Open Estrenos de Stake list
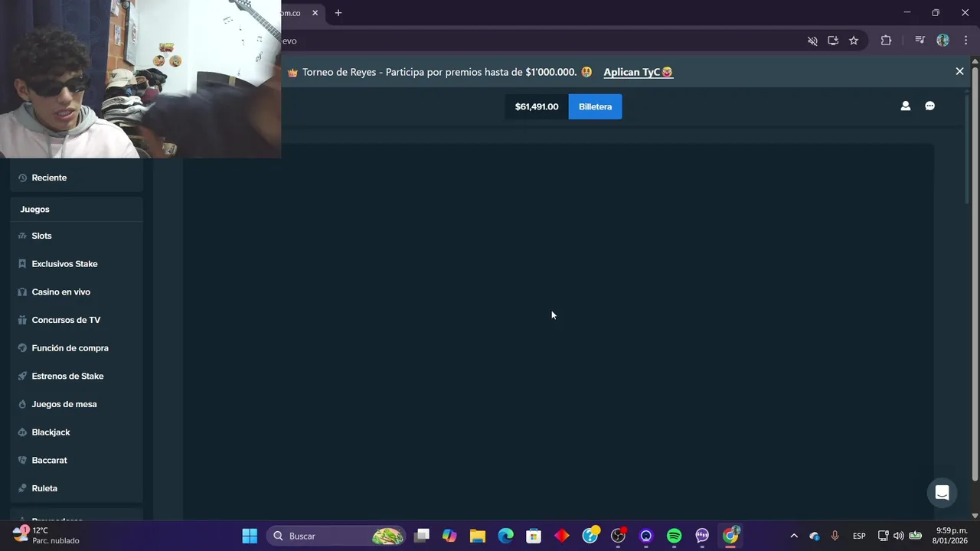The width and height of the screenshot is (980, 551). click(x=77, y=376)
